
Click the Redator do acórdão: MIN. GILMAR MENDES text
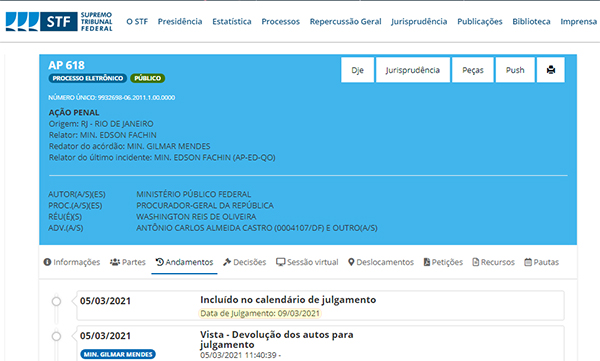[129, 146]
